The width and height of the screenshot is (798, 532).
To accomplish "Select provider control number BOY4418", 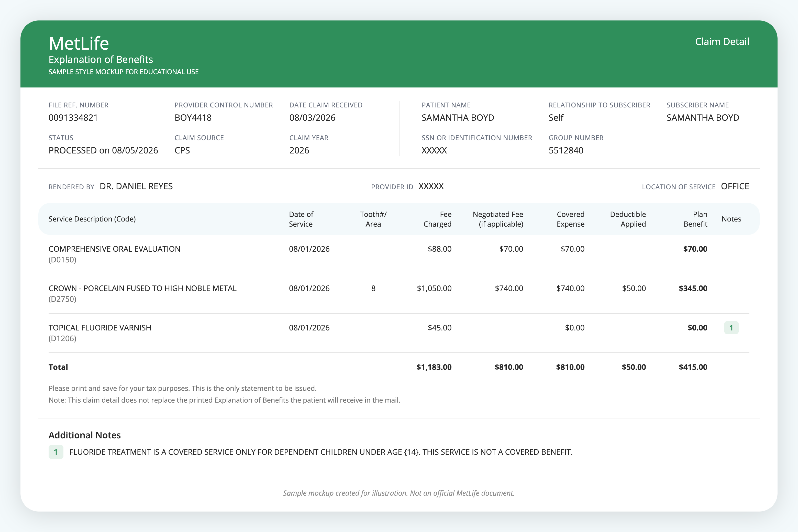I will [x=193, y=118].
